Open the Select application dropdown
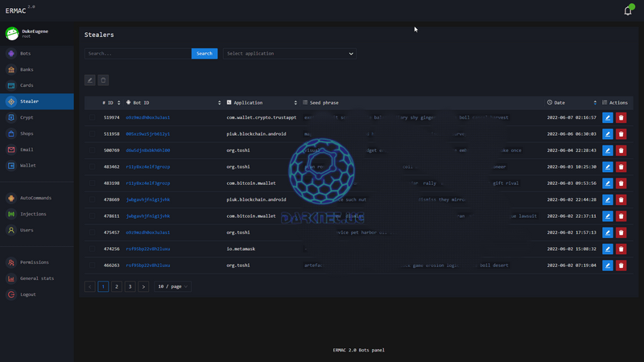644x362 pixels. (x=290, y=53)
